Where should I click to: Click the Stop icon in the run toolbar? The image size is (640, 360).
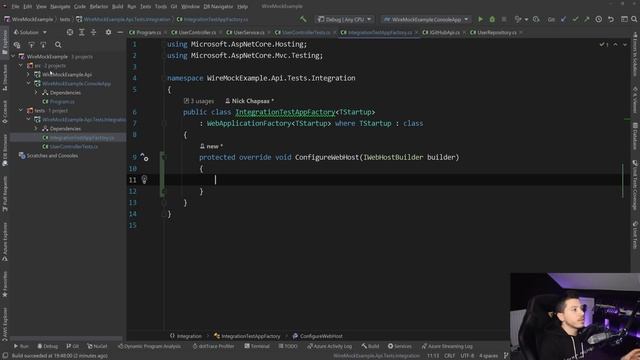[504, 19]
